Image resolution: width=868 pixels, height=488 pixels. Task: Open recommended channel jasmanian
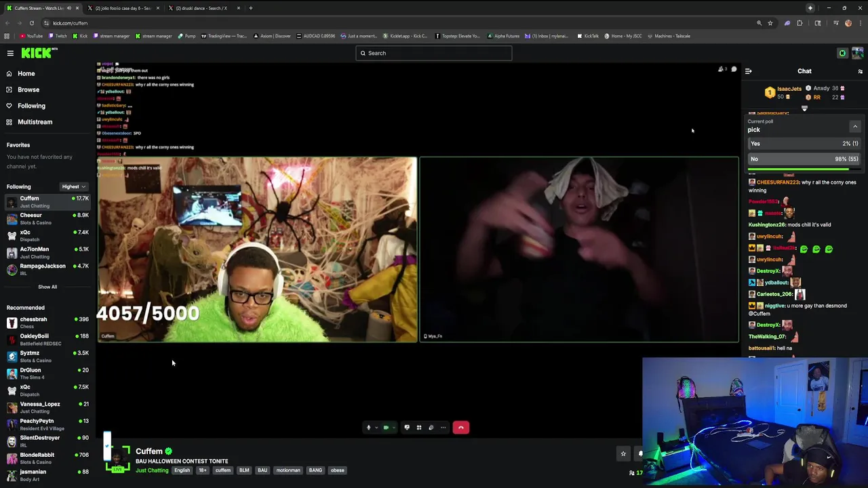tap(47, 475)
